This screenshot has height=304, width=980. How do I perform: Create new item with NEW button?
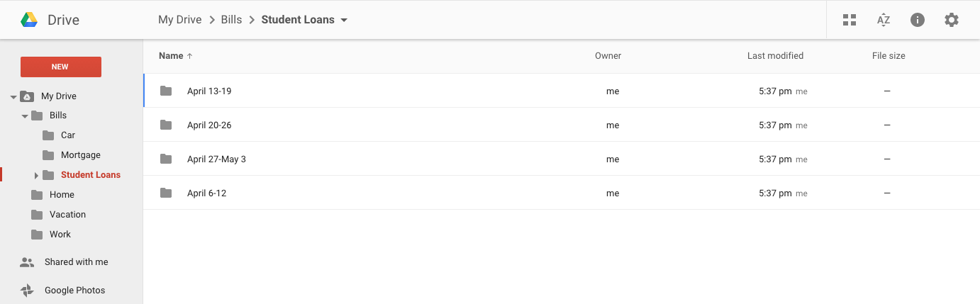pos(61,67)
